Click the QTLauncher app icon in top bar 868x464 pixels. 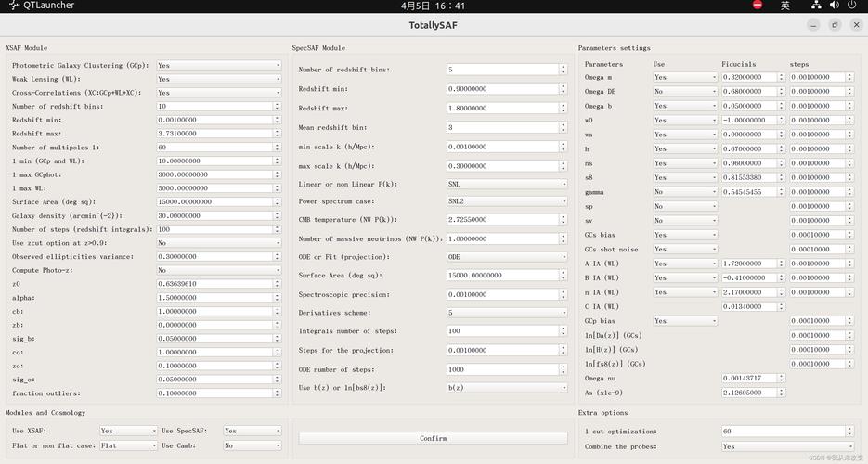tap(15, 6)
